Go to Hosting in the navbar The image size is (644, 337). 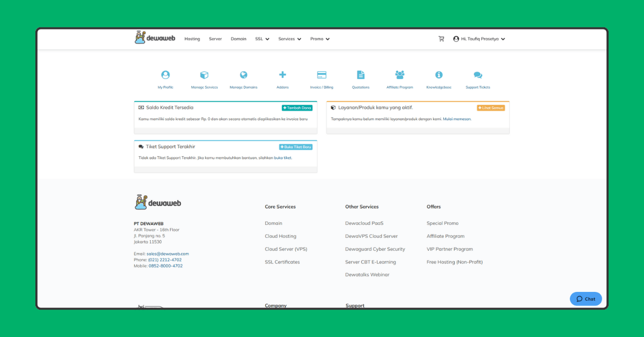192,39
